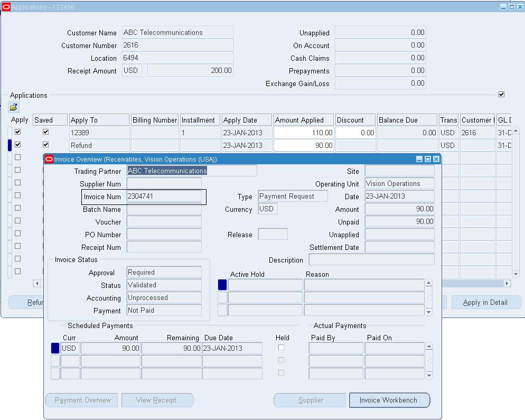This screenshot has width=525, height=420.
Task: Click Operating Unit field Vision Operations
Action: [x=399, y=183]
